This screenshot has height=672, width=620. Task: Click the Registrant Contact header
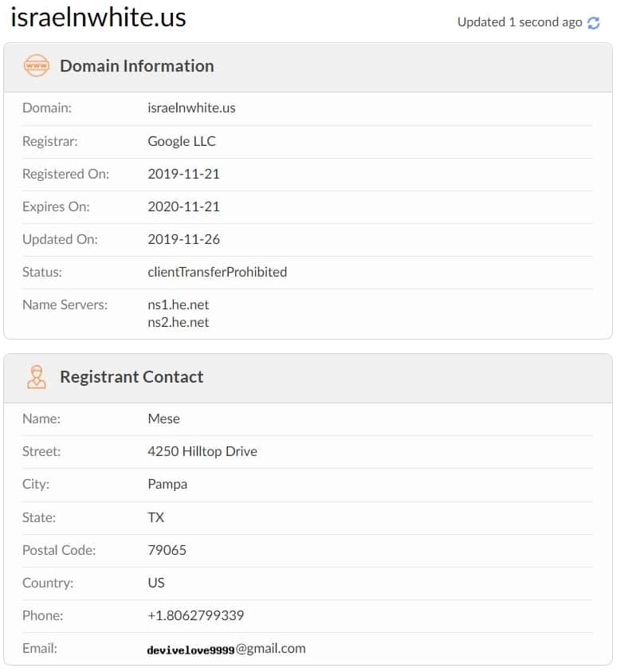point(131,377)
